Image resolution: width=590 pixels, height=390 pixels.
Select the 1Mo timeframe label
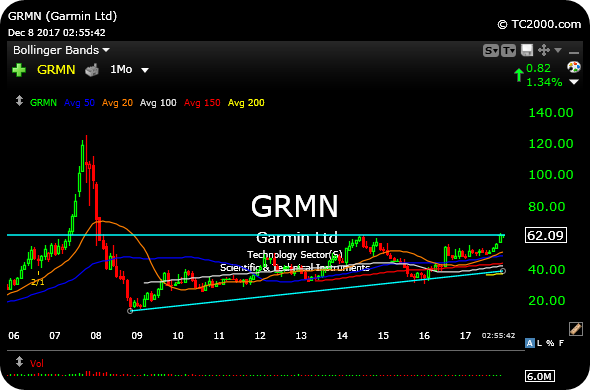point(121,70)
